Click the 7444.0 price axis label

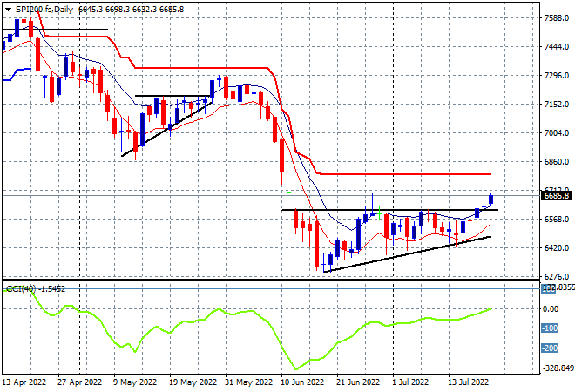click(557, 47)
